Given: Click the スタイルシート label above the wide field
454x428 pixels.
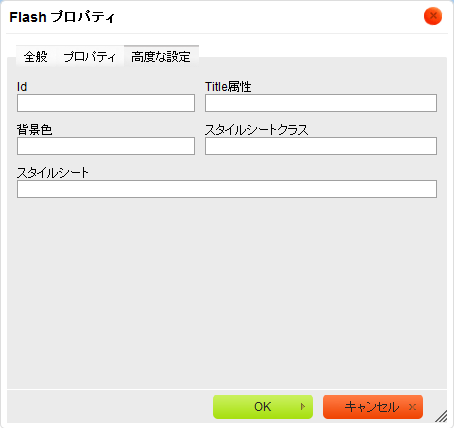Looking at the screenshot, I should tap(53, 173).
